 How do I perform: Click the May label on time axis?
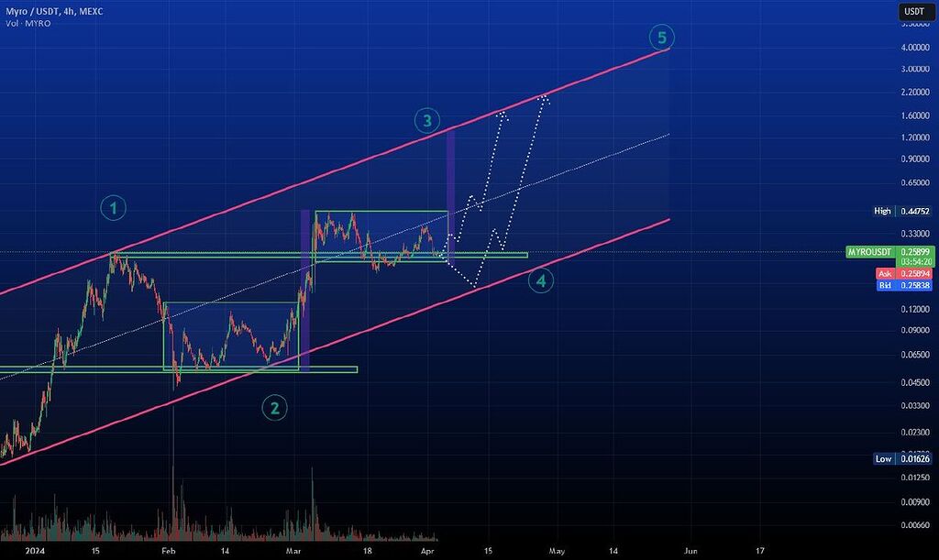pos(557,550)
